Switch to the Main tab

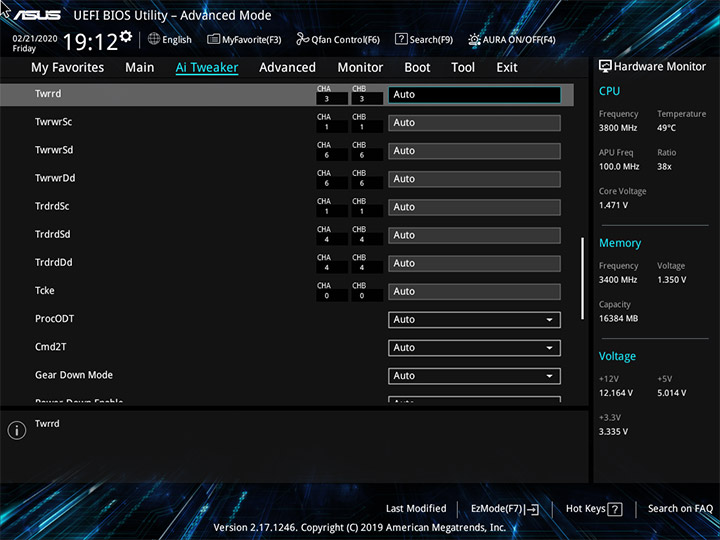click(x=140, y=68)
